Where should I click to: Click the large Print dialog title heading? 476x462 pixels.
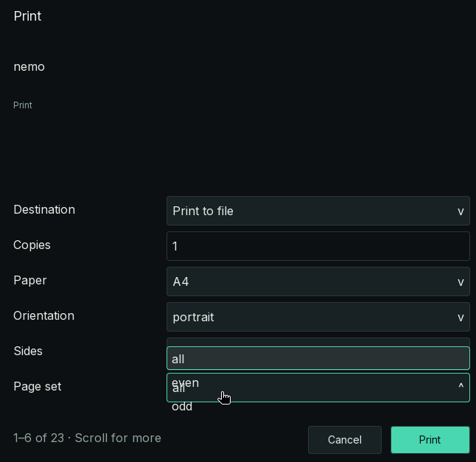click(x=27, y=16)
